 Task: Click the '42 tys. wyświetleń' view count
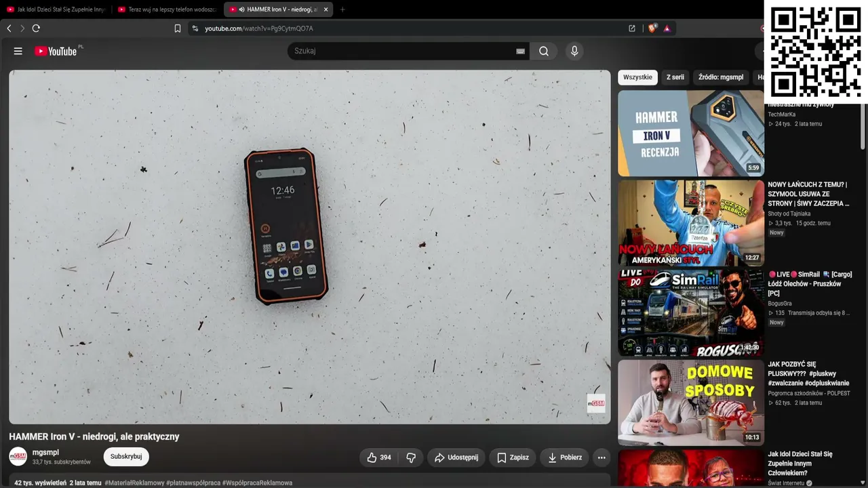(x=40, y=483)
